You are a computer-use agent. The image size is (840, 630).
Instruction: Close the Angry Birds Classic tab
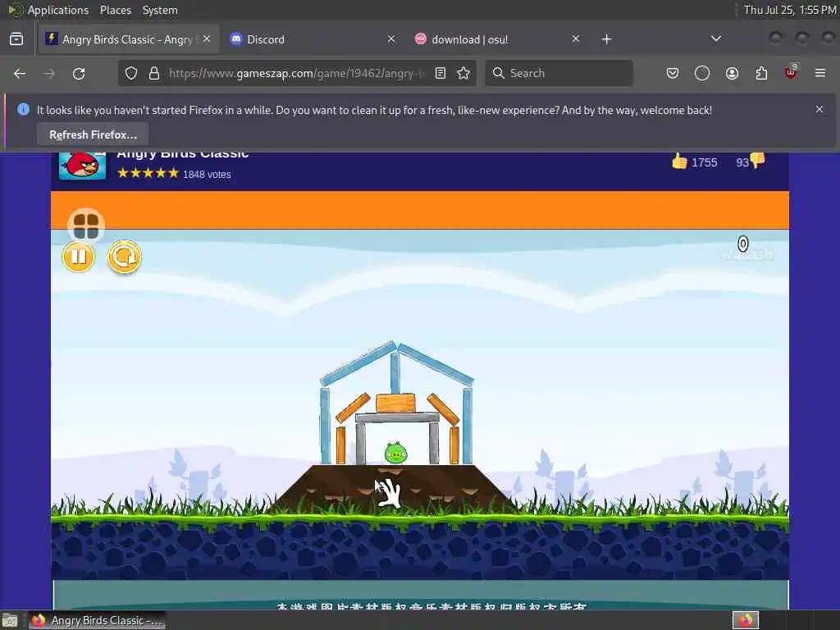coord(207,39)
